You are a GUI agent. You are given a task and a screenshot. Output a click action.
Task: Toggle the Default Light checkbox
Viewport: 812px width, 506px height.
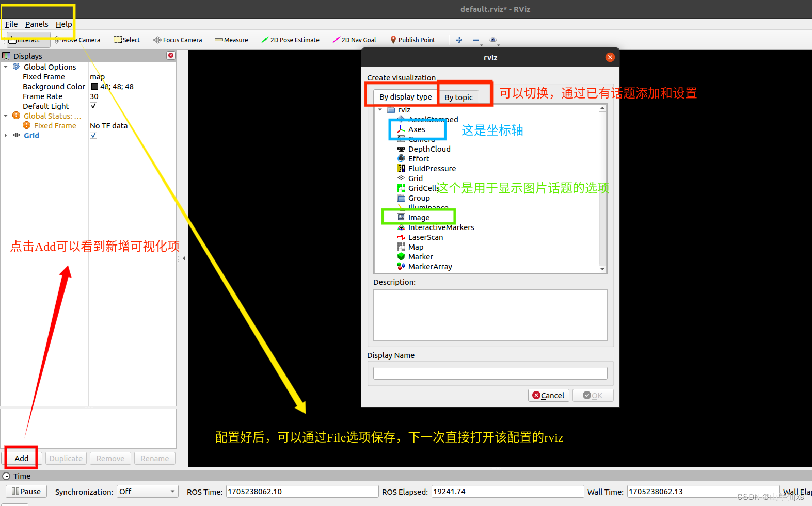[x=93, y=106]
